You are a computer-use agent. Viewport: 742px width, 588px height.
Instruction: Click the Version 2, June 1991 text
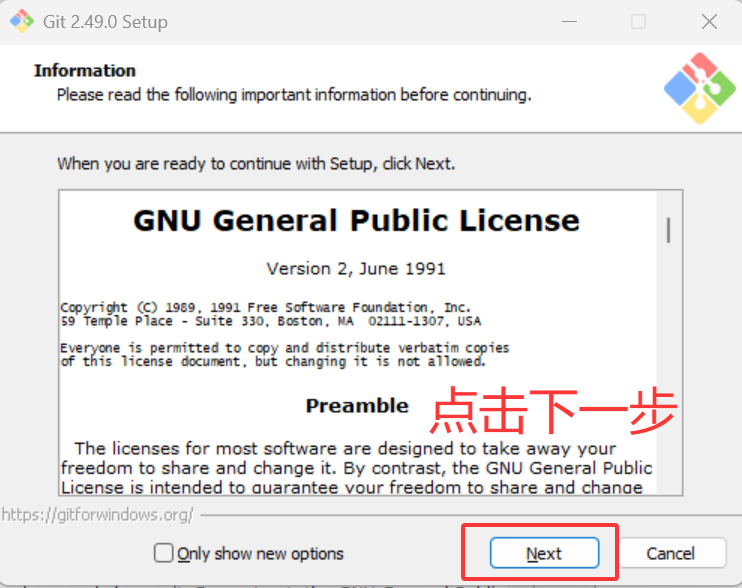[356, 269]
